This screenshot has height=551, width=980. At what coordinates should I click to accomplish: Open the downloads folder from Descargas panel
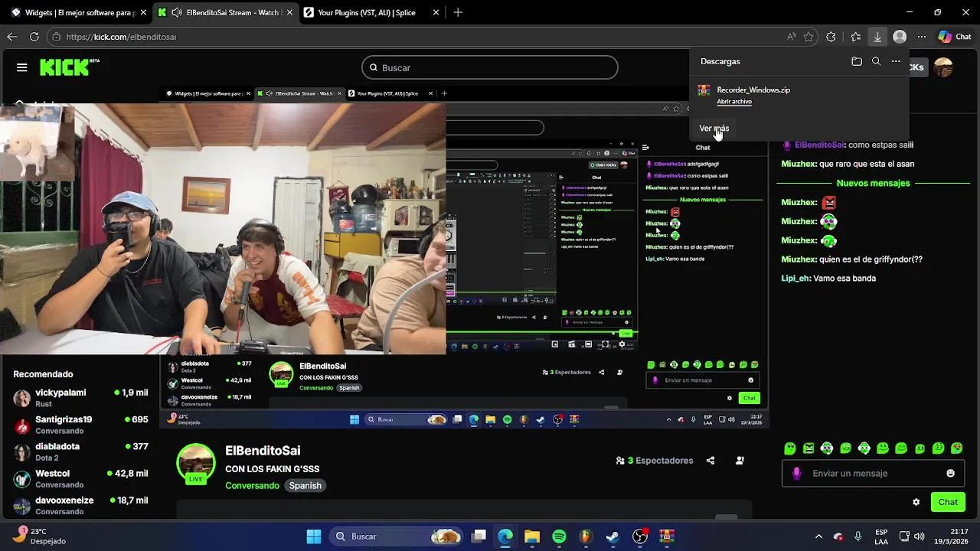pyautogui.click(x=857, y=61)
